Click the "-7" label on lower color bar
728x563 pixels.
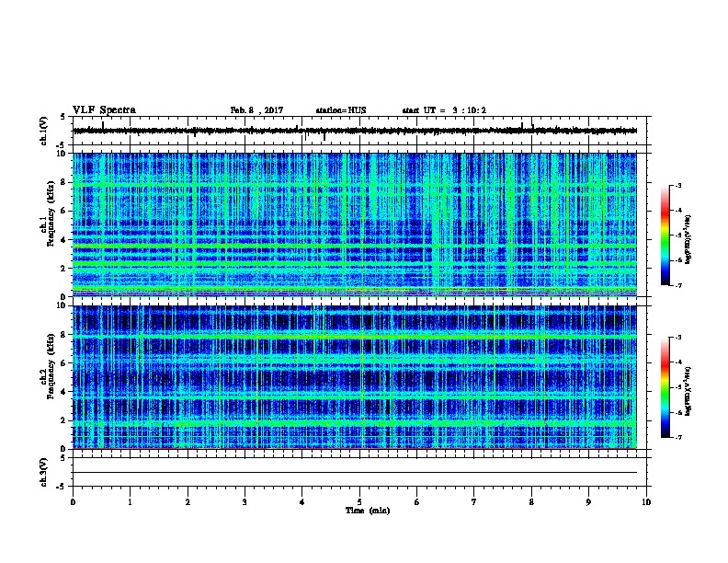click(x=678, y=438)
